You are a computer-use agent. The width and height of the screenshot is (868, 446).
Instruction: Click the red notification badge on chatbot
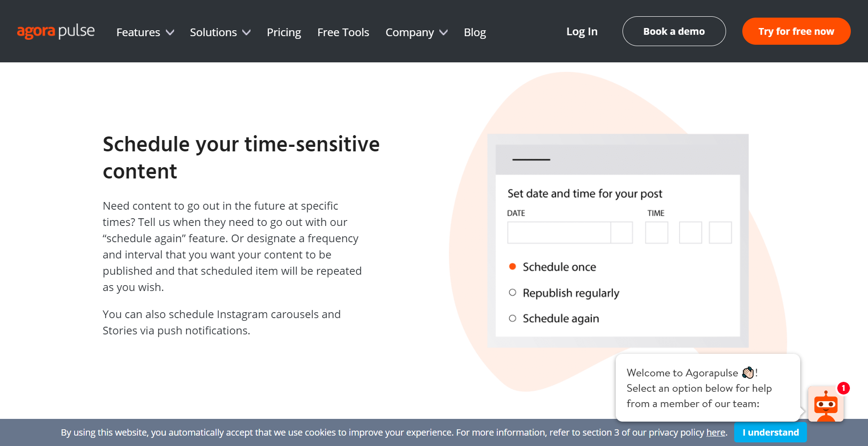pos(843,388)
